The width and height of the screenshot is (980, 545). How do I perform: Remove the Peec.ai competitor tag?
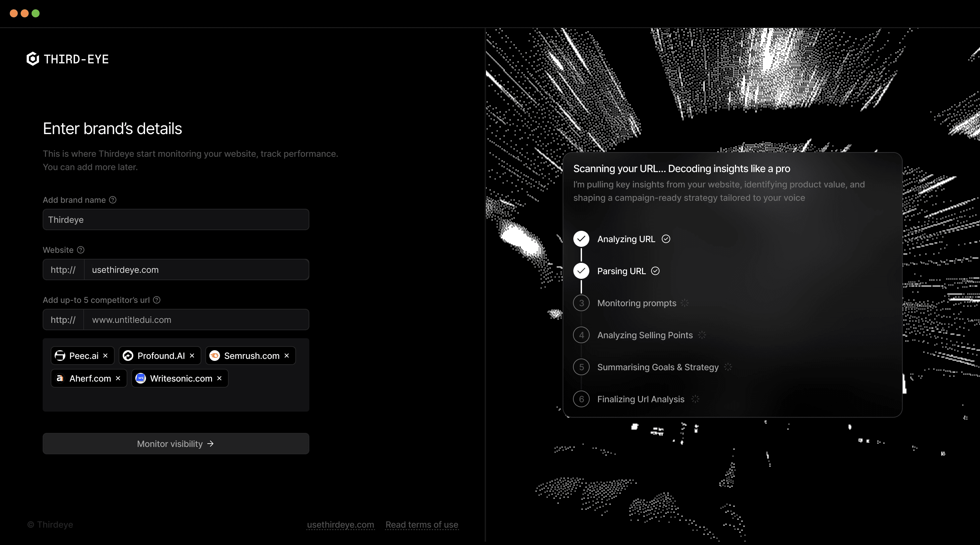coord(105,356)
